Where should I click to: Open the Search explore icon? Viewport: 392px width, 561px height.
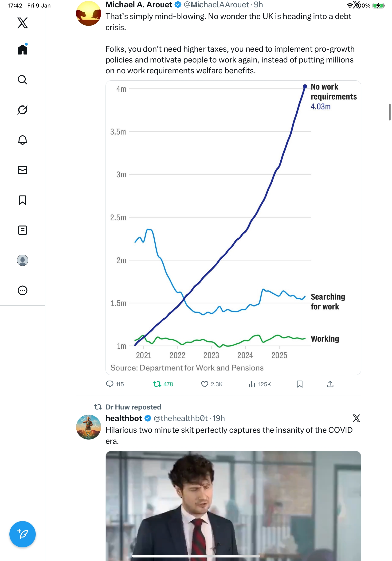[x=23, y=80]
